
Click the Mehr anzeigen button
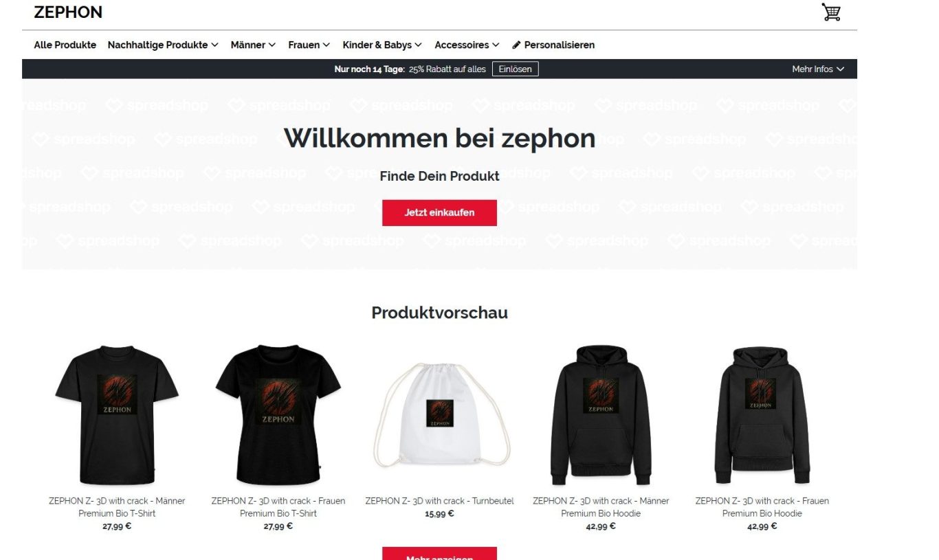pos(439,554)
